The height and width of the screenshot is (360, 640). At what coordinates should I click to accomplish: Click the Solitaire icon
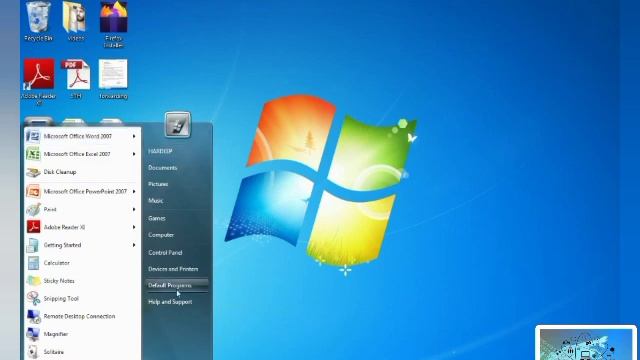tap(33, 351)
